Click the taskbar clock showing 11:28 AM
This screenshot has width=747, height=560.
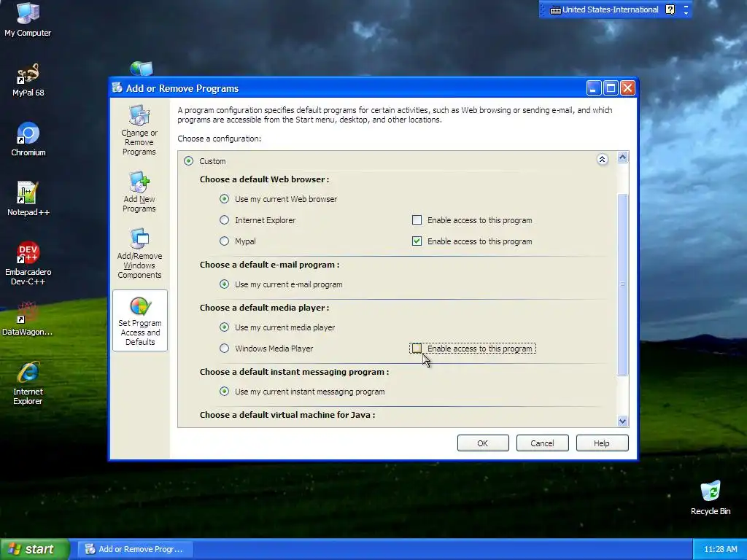(x=720, y=549)
